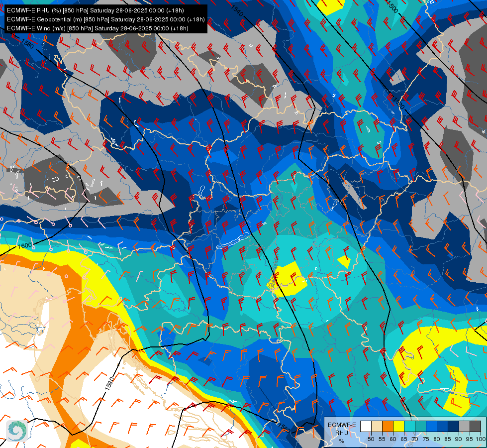
Task: Click the ECMWF-E Wind (m/s) title line
Action: click(97, 28)
